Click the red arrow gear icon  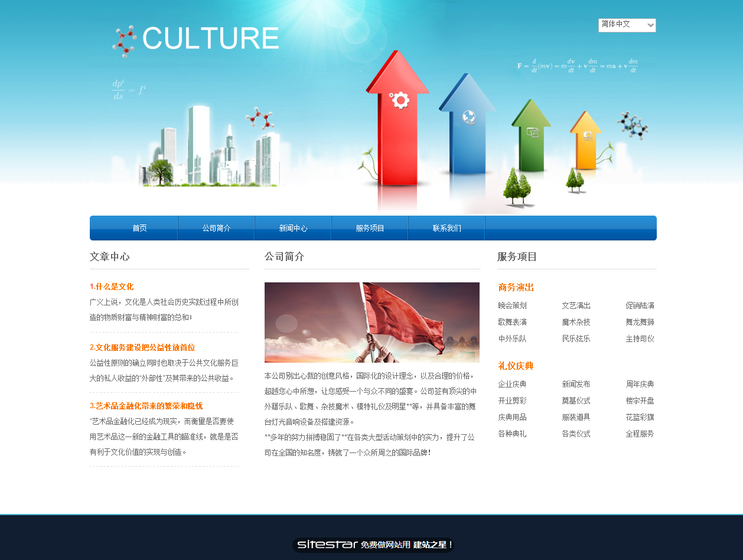[x=400, y=100]
